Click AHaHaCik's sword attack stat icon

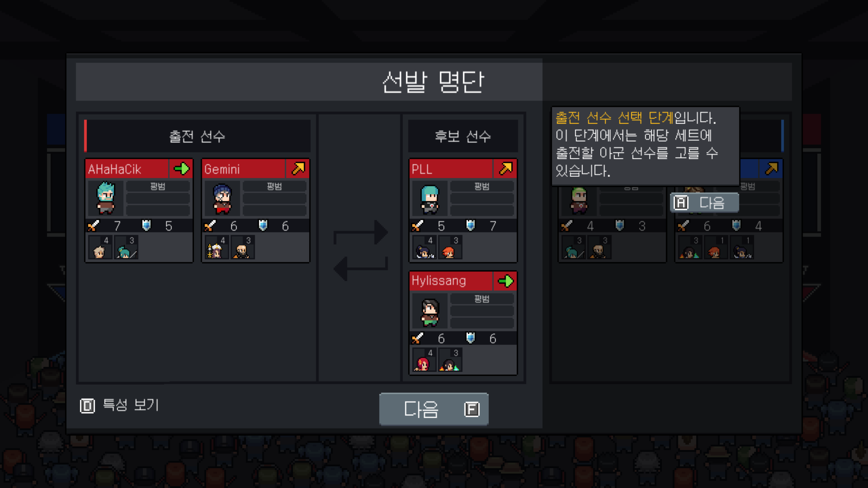pos(93,225)
